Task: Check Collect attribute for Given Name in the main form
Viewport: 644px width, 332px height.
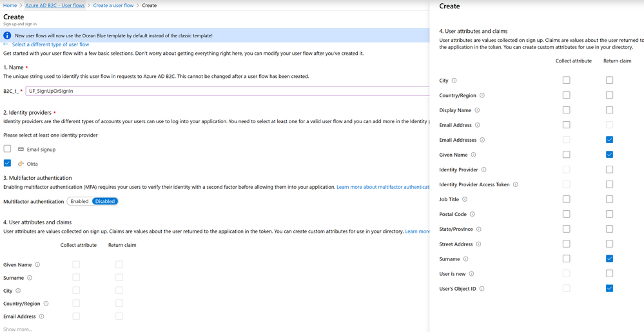Action: pyautogui.click(x=76, y=264)
